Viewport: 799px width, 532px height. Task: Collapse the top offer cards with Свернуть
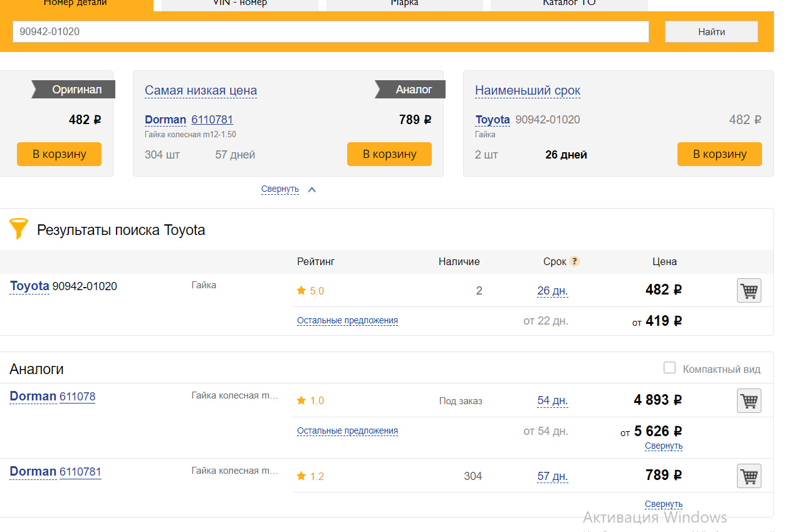(280, 189)
